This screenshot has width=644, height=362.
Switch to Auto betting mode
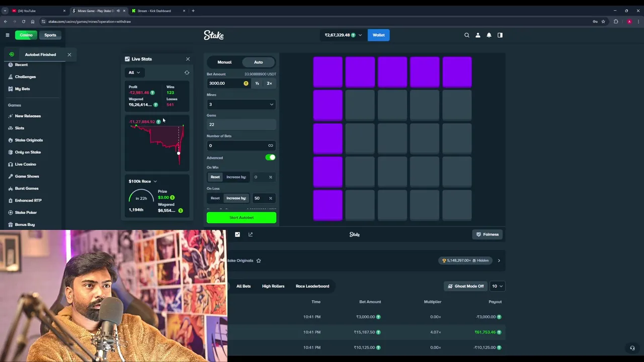coord(258,62)
